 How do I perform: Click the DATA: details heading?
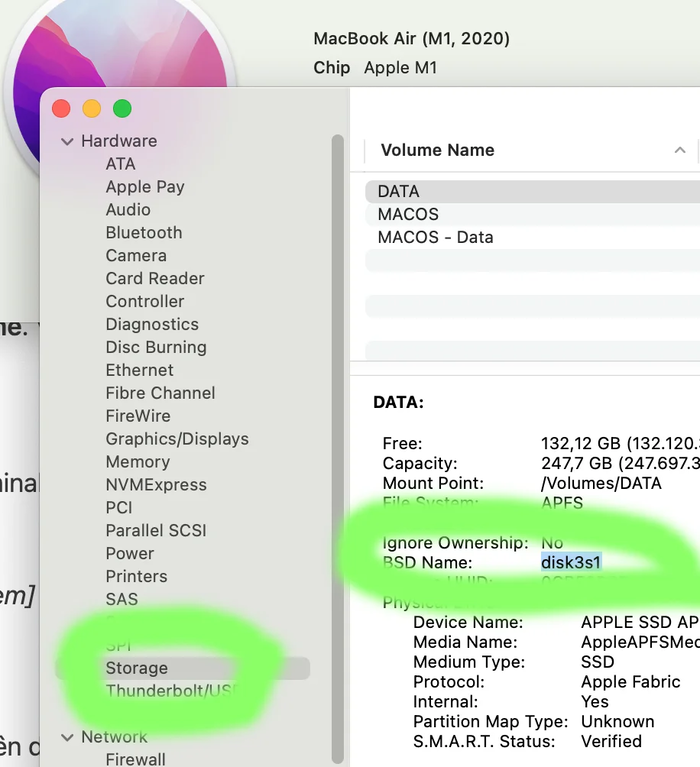coord(399,403)
